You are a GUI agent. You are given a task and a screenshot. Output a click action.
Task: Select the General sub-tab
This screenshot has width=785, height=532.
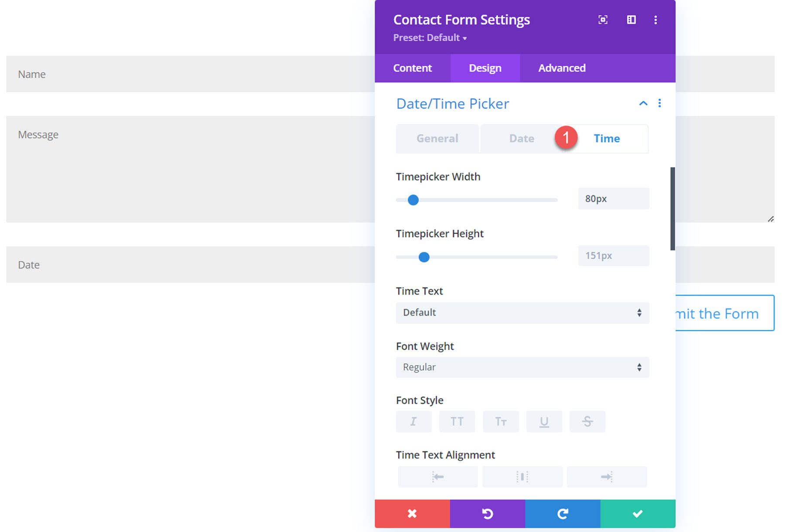[x=437, y=139]
